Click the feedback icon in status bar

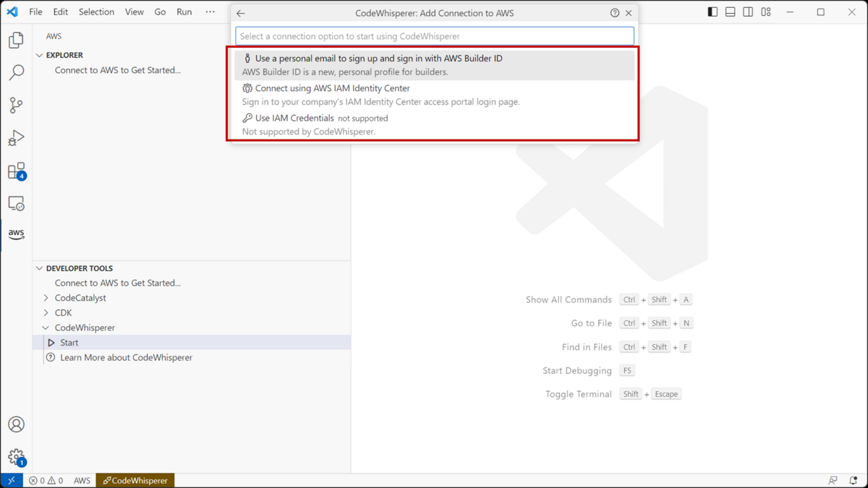833,480
